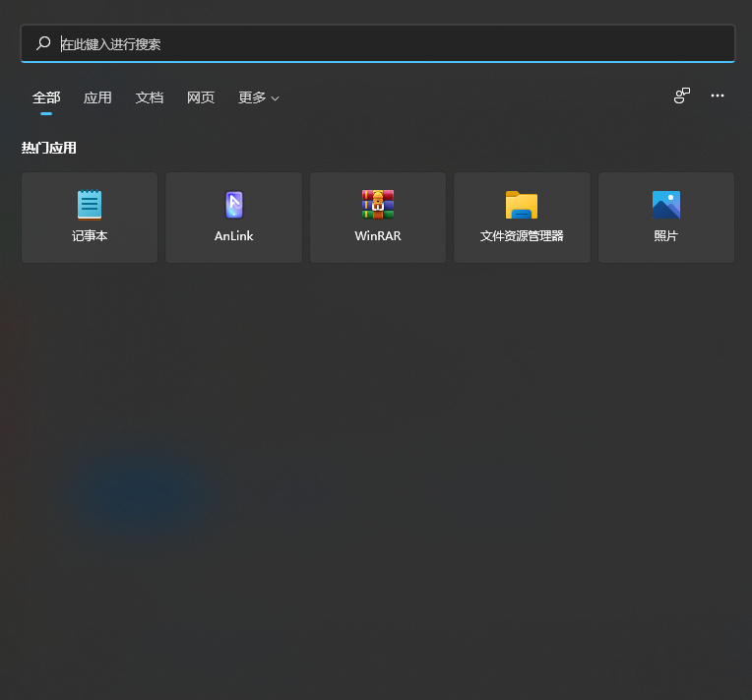Open the WinRAR books icon
Image resolution: width=752 pixels, height=700 pixels.
[378, 204]
